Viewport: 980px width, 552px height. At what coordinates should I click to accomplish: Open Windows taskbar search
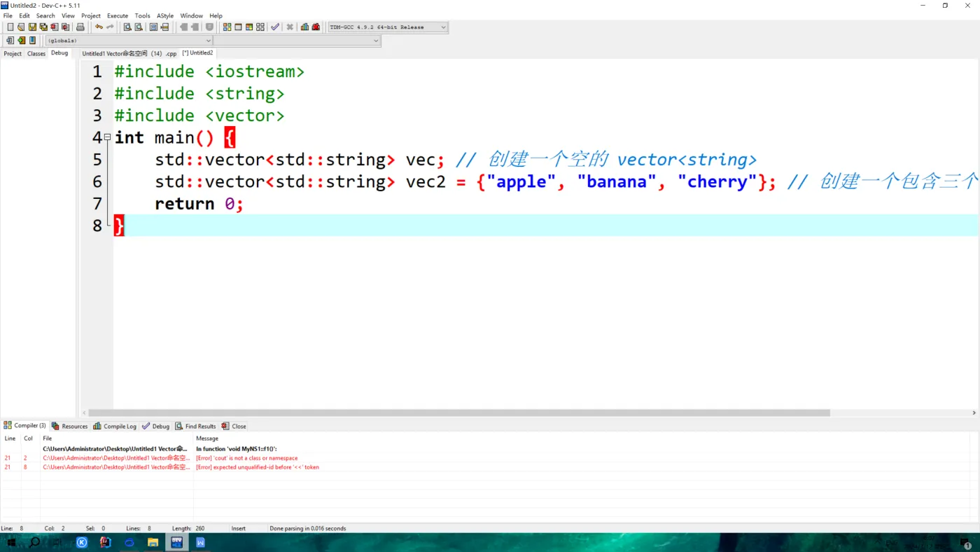34,542
